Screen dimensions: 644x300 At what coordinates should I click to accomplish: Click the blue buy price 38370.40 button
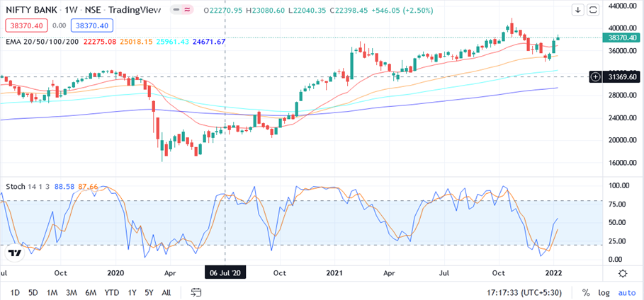click(94, 25)
